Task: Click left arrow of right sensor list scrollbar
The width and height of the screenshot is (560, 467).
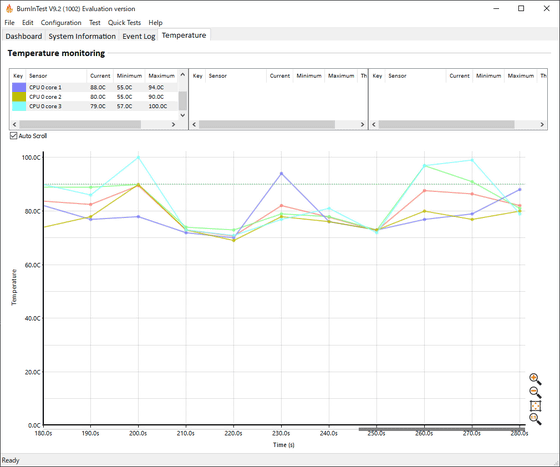Action: pyautogui.click(x=374, y=124)
